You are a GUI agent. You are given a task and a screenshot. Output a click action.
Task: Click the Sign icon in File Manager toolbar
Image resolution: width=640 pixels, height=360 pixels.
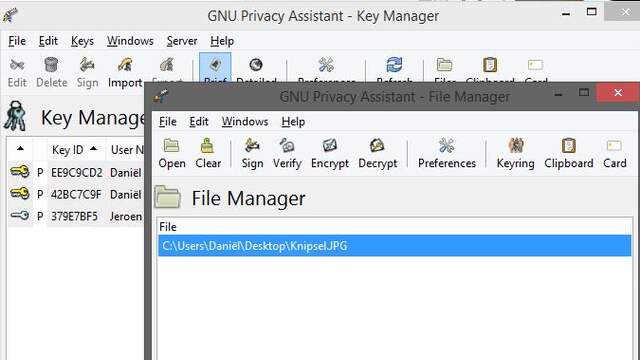tap(252, 153)
